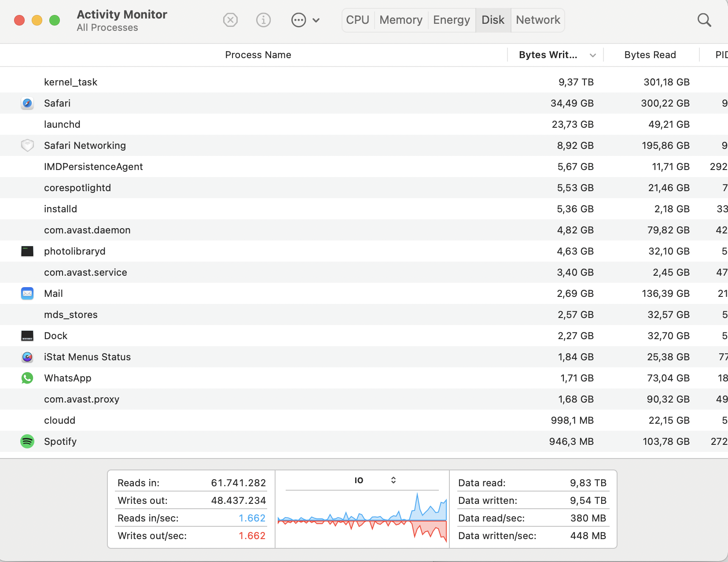Image resolution: width=728 pixels, height=562 pixels.
Task: Click the Data read value 9,83 TB
Action: click(588, 483)
